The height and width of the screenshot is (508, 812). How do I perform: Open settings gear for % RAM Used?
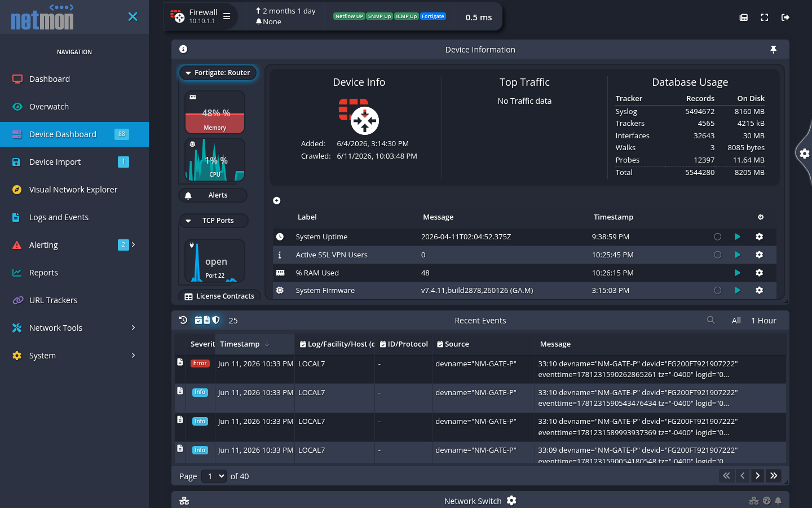(760, 273)
